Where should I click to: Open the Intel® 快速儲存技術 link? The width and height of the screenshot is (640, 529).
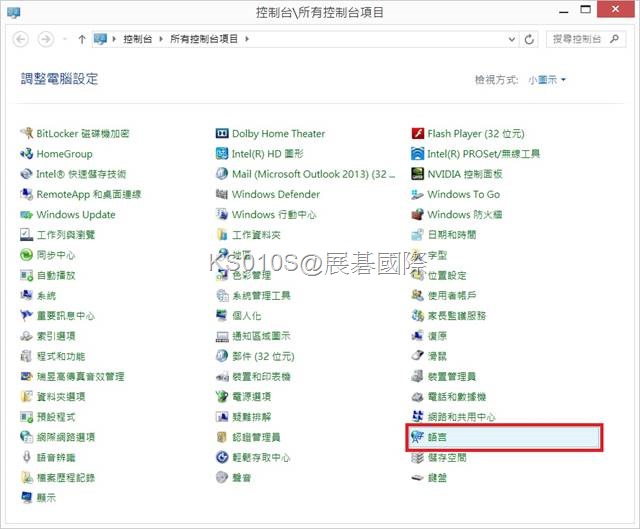click(81, 174)
